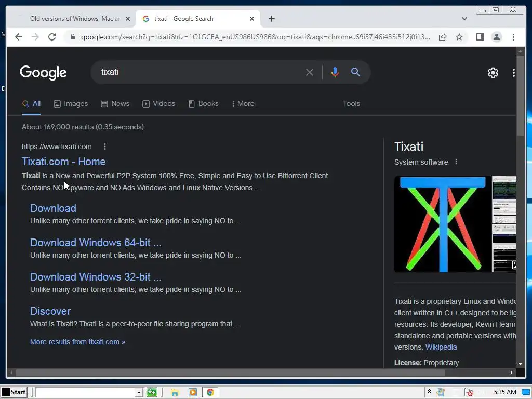
Task: Bookmark this page with the star icon
Action: click(459, 37)
